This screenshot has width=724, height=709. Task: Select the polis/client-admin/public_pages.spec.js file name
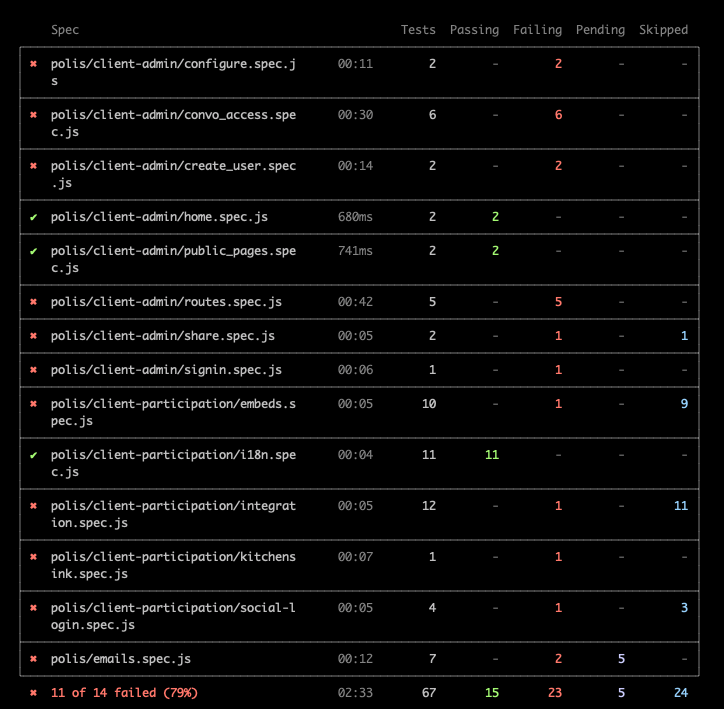(174, 259)
